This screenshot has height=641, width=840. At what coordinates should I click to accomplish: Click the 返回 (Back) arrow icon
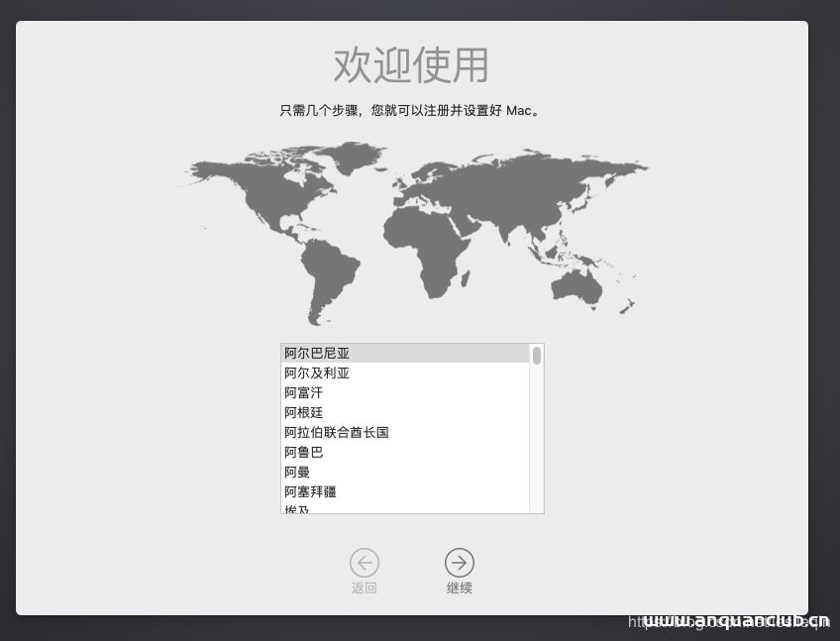click(365, 562)
